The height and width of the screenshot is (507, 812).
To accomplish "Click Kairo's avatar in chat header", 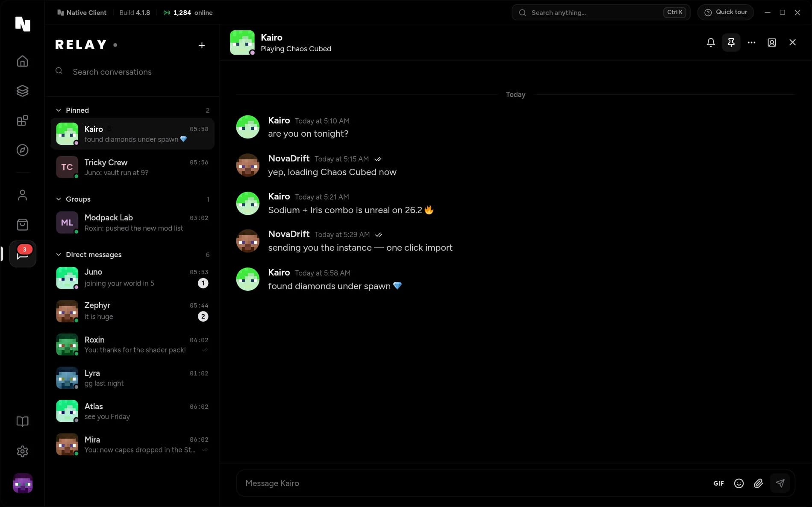I will click(x=242, y=42).
